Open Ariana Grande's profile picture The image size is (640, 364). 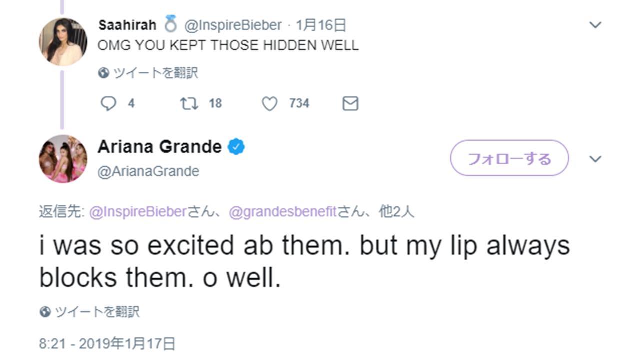pyautogui.click(x=63, y=159)
